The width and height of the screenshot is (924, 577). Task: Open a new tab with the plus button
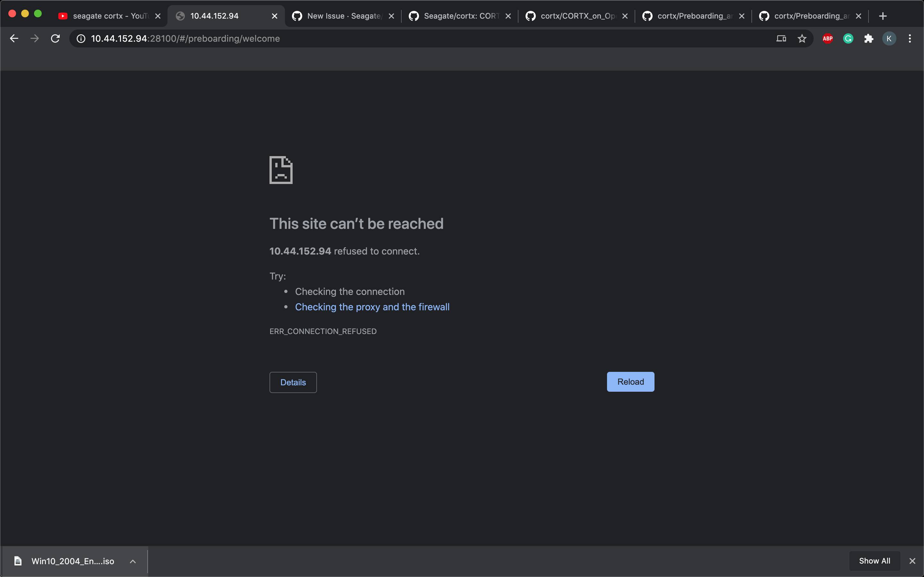tap(883, 16)
